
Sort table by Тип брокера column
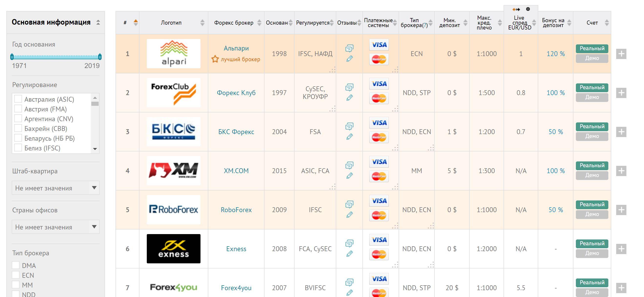click(431, 23)
